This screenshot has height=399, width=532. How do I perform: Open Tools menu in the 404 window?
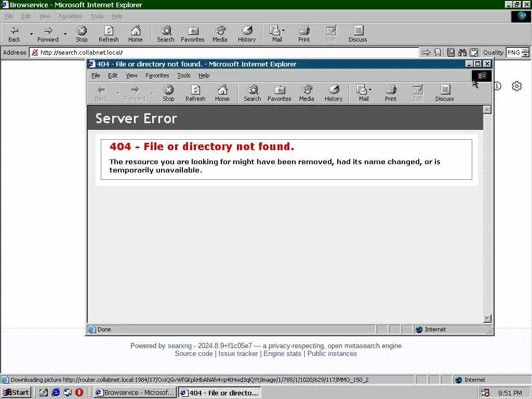(x=183, y=75)
